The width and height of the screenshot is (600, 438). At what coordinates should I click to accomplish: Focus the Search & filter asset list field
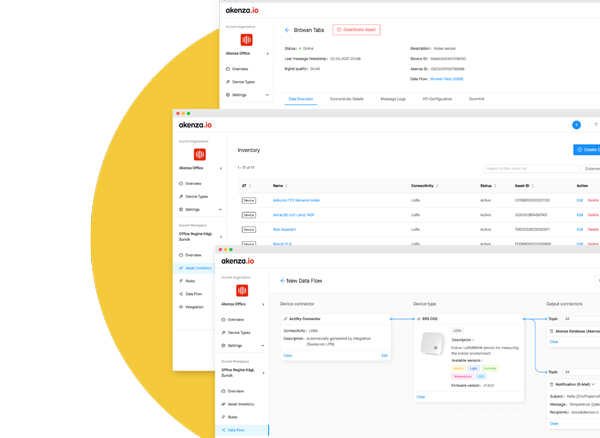pyautogui.click(x=530, y=169)
